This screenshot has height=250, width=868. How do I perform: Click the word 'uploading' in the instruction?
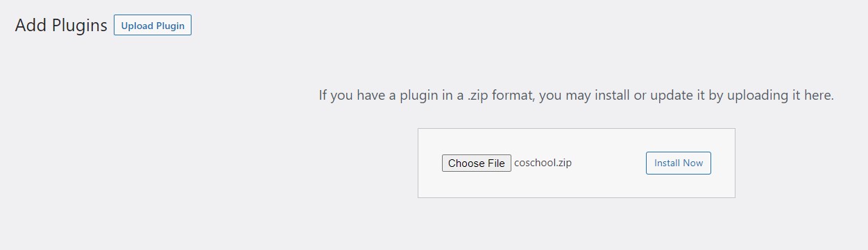[758, 96]
